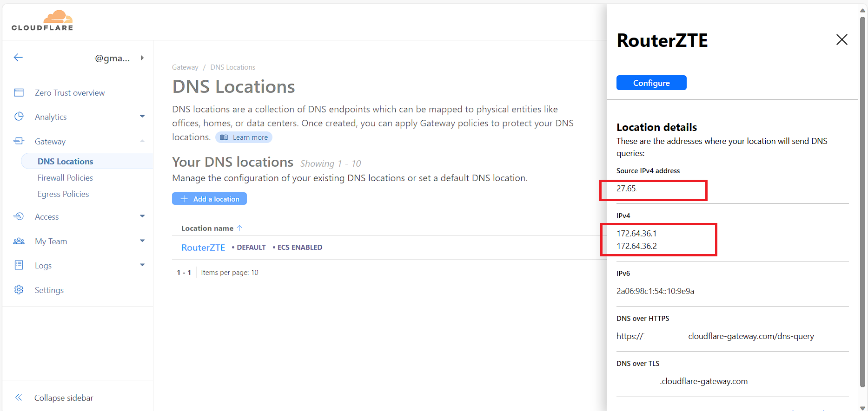
Task: Open Settings in the sidebar
Action: (49, 290)
